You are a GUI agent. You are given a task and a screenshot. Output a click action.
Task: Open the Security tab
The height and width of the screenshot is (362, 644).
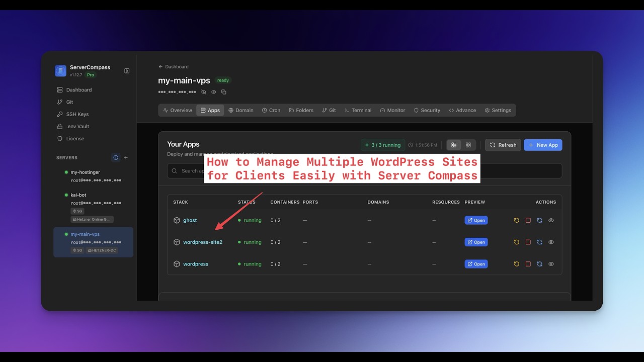tap(427, 110)
